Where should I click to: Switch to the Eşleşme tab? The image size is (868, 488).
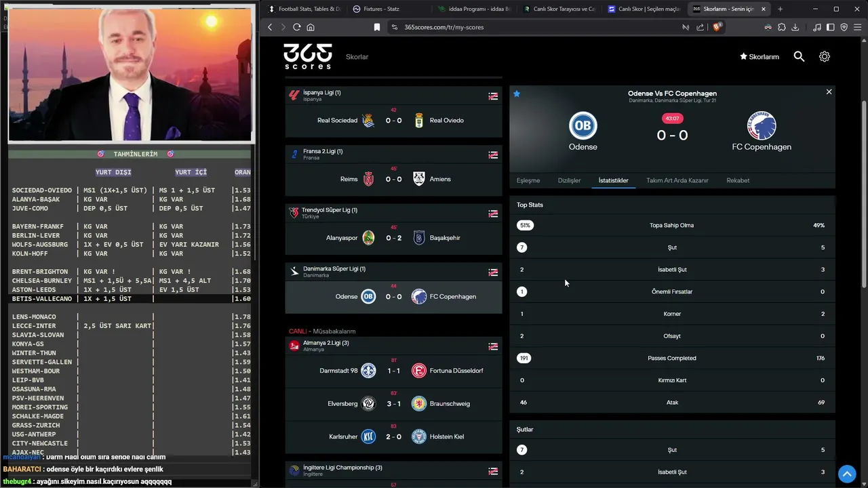[528, 180]
